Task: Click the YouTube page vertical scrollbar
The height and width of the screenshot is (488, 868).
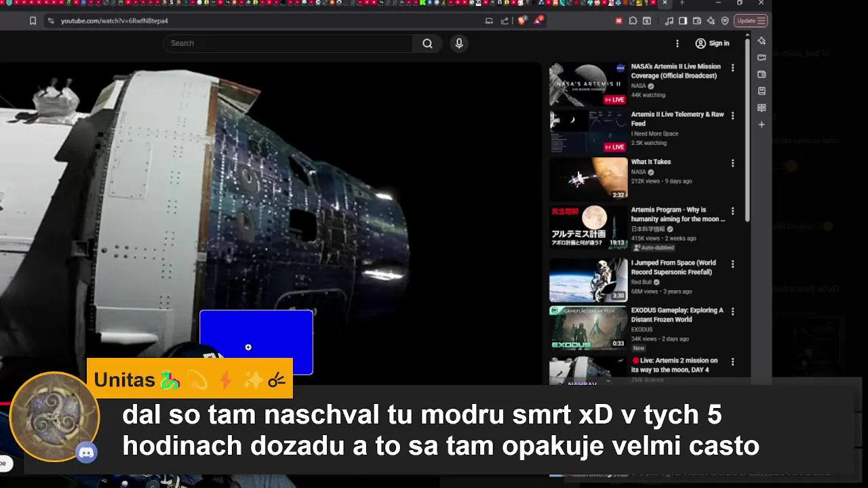Action: (x=747, y=129)
